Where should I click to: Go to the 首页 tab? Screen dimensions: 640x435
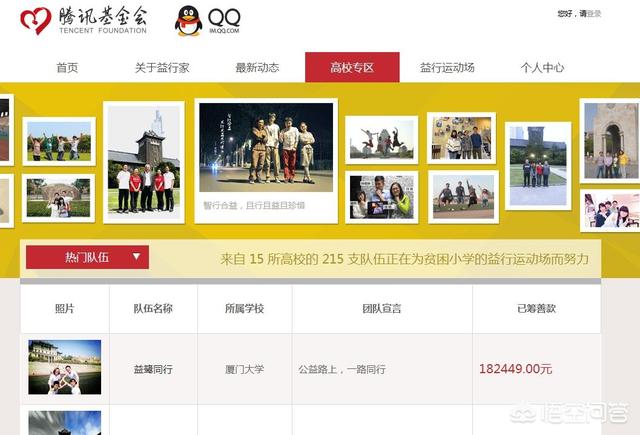tap(67, 67)
